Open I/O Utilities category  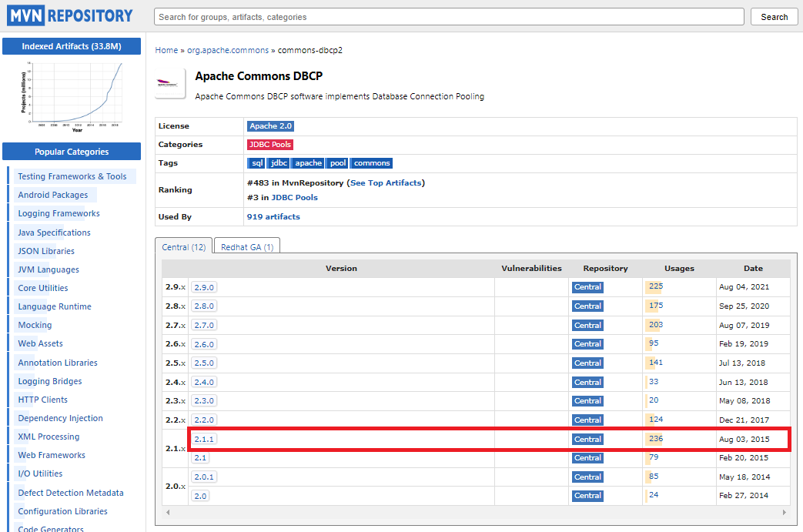[x=40, y=473]
